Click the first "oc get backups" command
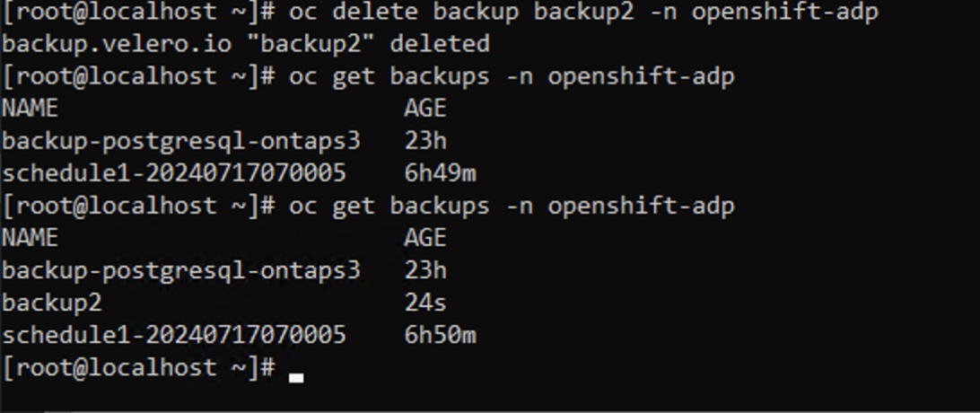Image resolution: width=980 pixels, height=413 pixels. (x=512, y=76)
